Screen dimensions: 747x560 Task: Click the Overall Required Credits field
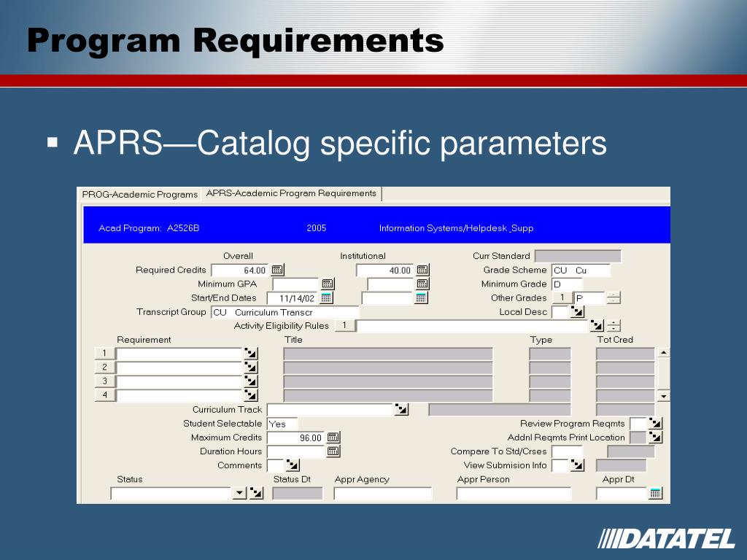coord(239,271)
